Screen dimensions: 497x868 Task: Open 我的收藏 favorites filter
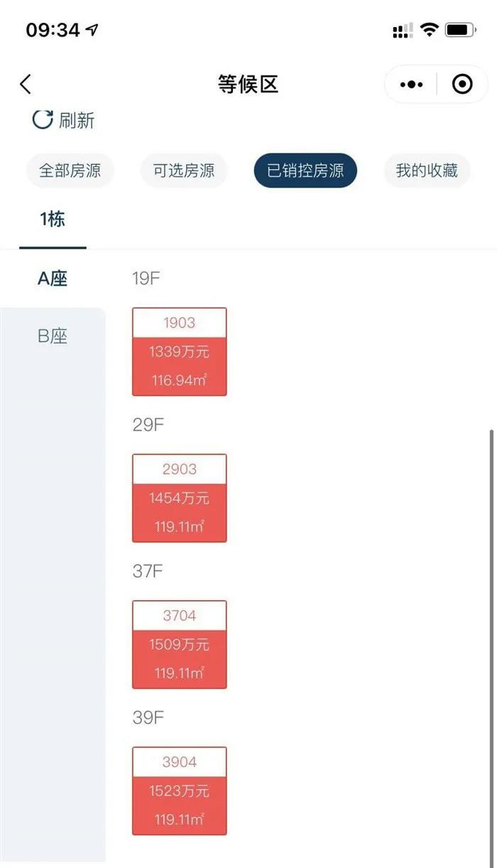427,170
